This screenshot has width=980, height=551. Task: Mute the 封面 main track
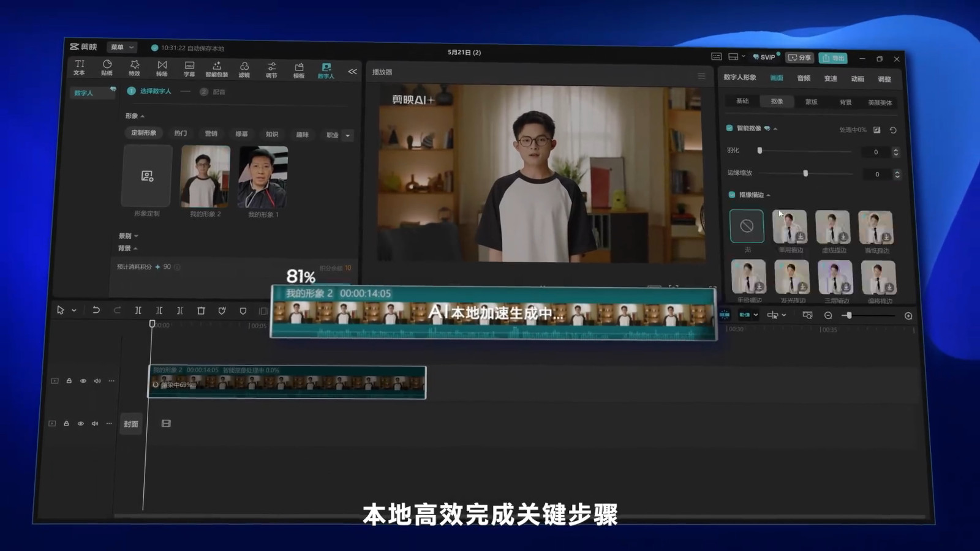(x=94, y=423)
